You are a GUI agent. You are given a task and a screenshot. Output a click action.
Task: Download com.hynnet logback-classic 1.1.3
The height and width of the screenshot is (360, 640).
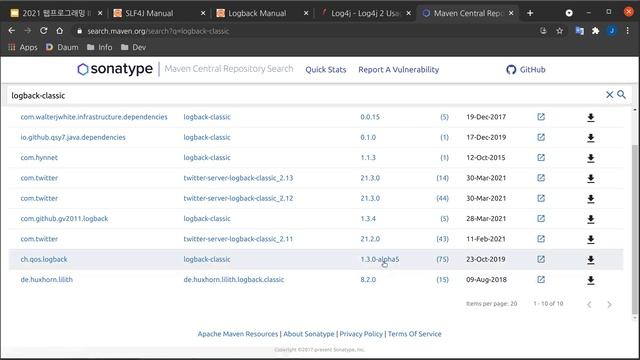click(x=591, y=158)
